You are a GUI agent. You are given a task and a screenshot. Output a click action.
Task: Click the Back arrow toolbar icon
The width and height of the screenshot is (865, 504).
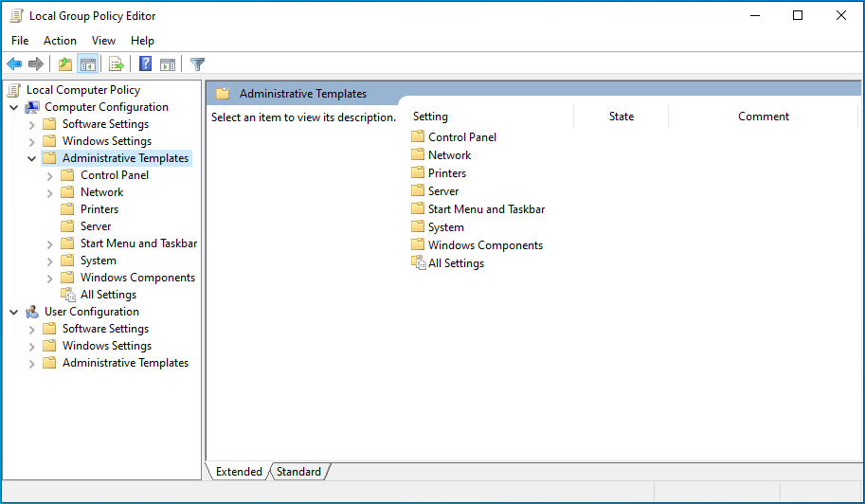point(14,64)
